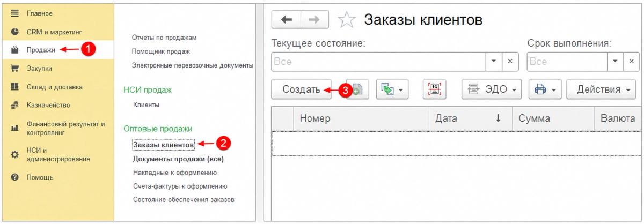Click the Закупки cart icon
This screenshot has width=644, height=224.
15,68
